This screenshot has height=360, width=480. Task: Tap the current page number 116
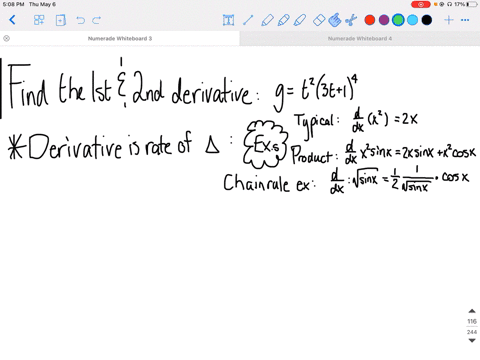(472, 321)
